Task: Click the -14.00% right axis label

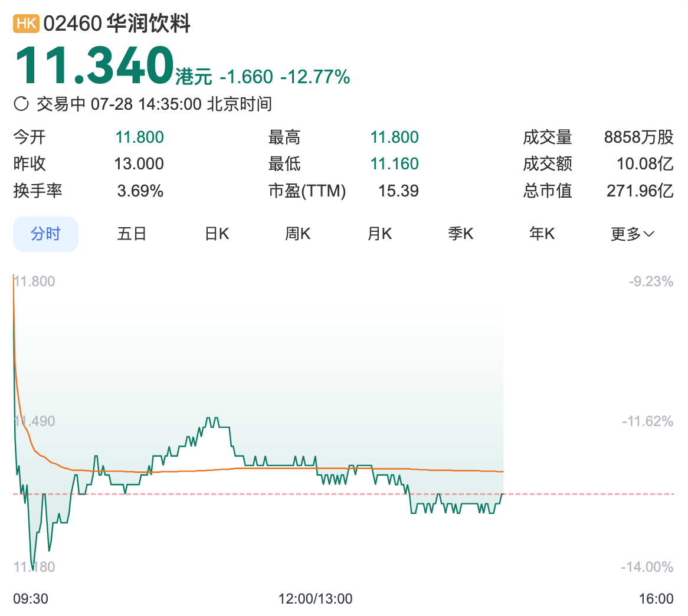Action: [647, 567]
